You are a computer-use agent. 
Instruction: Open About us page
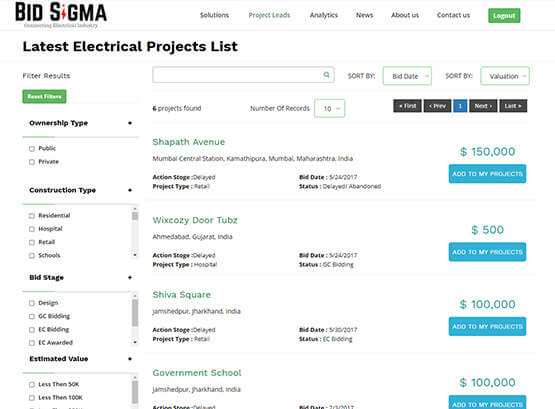(x=405, y=15)
